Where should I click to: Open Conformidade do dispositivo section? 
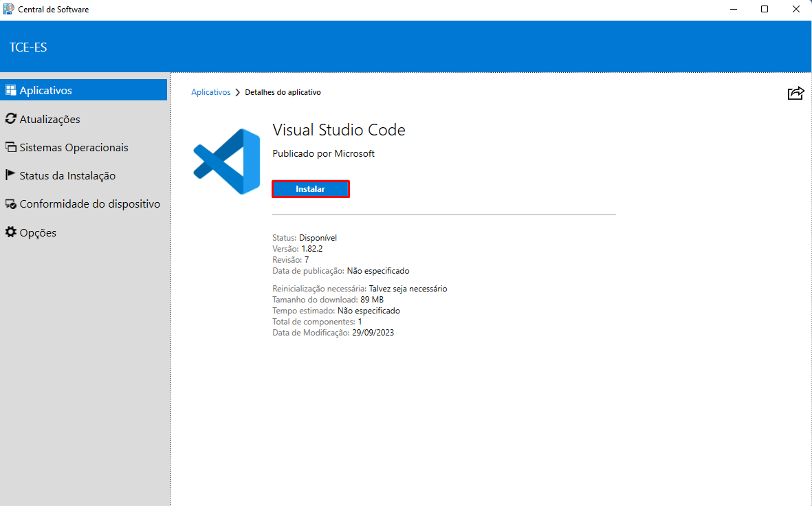(83, 204)
